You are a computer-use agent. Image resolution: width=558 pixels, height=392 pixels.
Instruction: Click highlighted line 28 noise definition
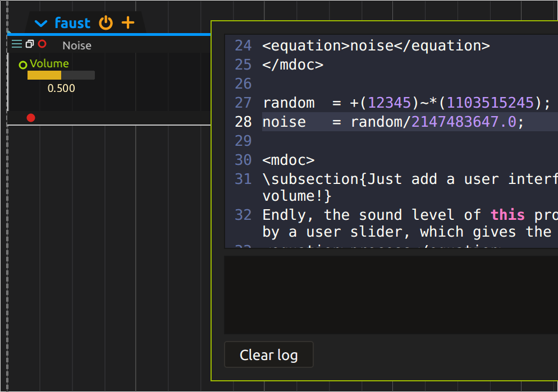pos(393,122)
